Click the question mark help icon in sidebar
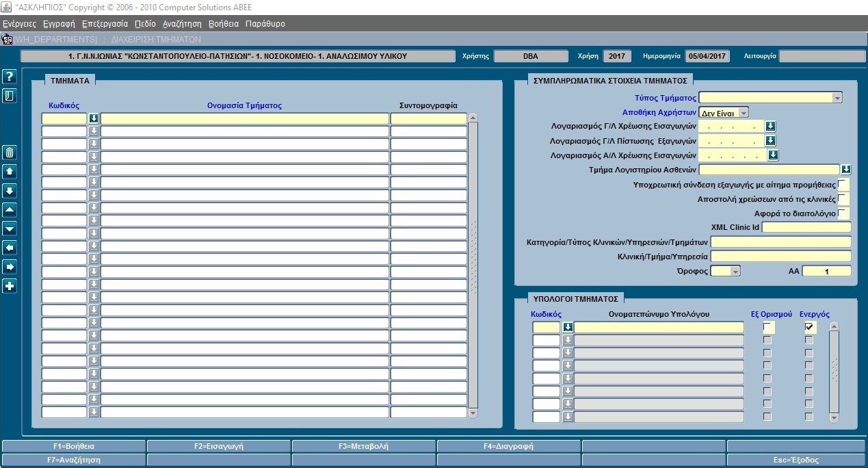This screenshot has width=868, height=468. [10, 77]
